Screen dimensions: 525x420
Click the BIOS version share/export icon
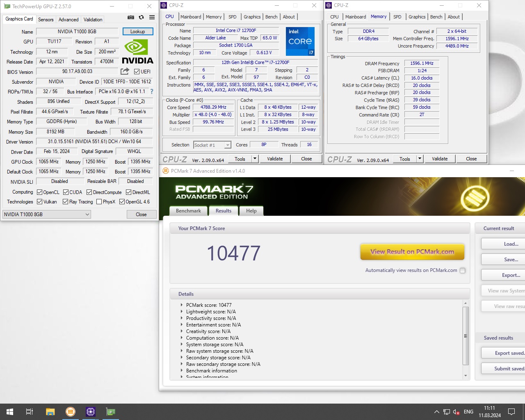[x=125, y=71]
